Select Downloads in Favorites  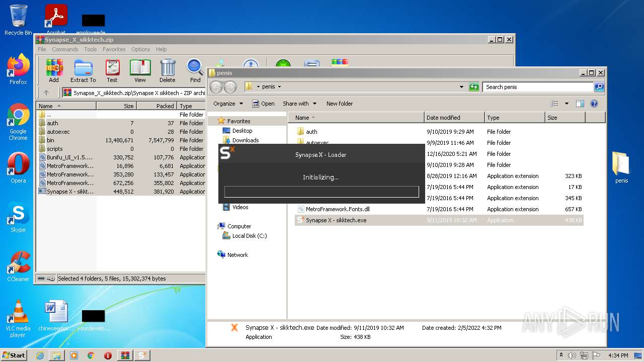click(x=246, y=140)
